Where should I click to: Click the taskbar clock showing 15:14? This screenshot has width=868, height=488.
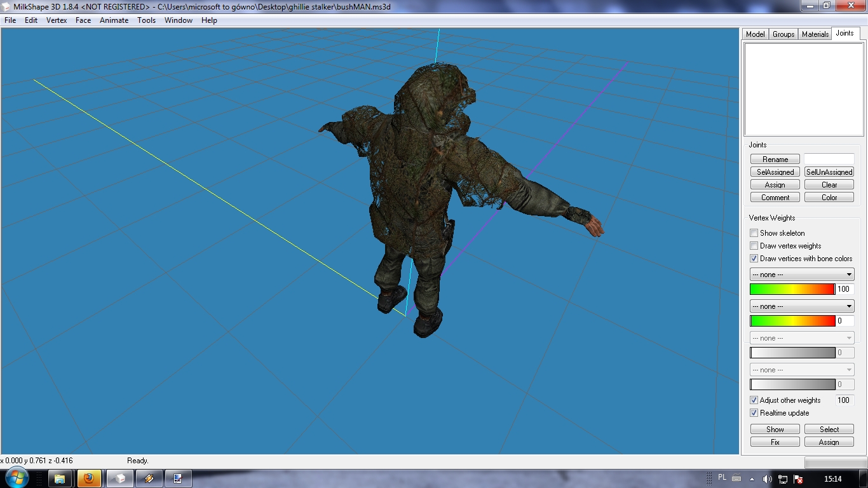coord(832,479)
